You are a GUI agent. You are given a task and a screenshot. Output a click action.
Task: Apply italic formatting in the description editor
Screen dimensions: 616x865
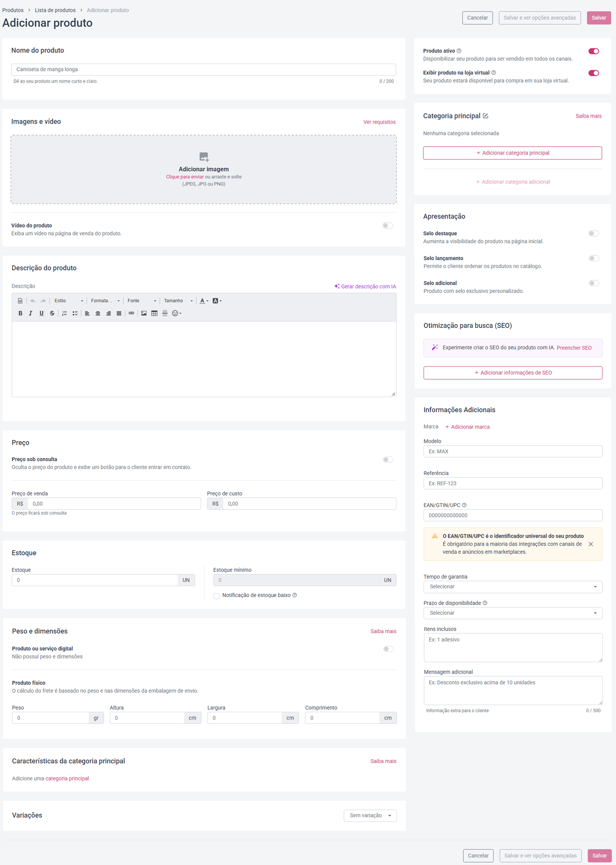(31, 313)
